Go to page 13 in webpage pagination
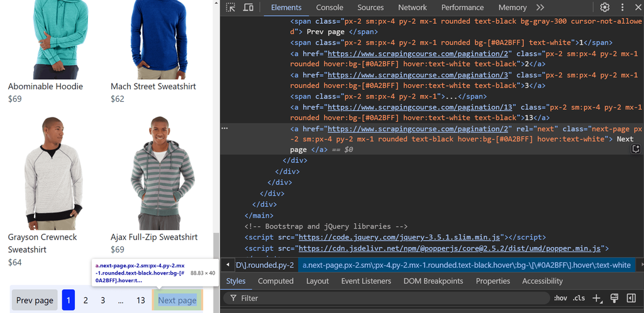Viewport: 644px width, 313px height. coord(141,300)
